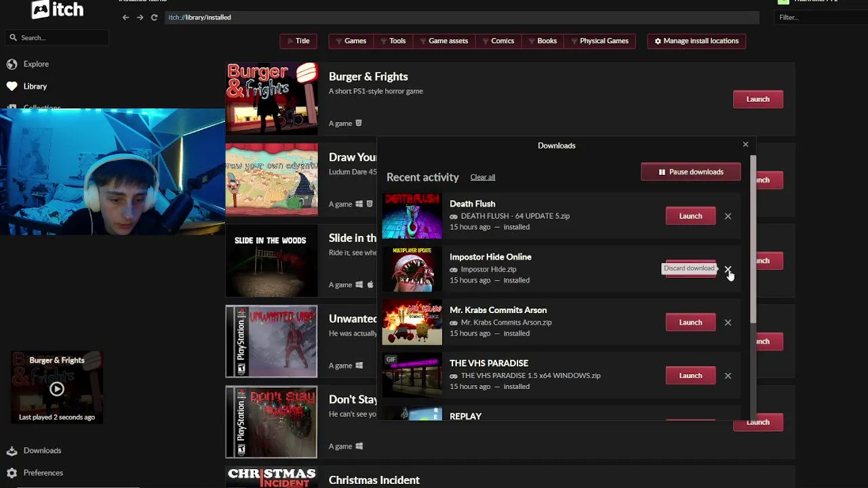Toggle the Physical Games filter
This screenshot has width=868, height=488.
point(599,41)
